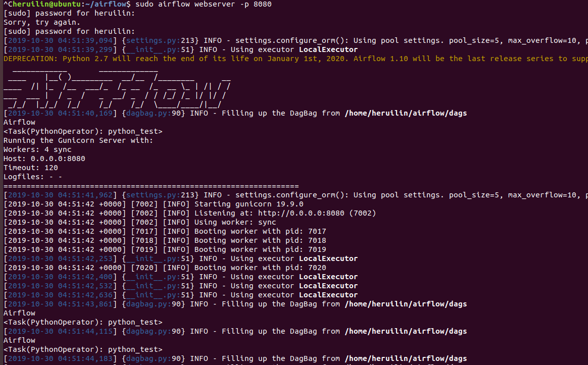Viewport: 588px width, 365px height.
Task: Click the cheruilin@ubuntu terminal prompt
Action: (x=38, y=4)
